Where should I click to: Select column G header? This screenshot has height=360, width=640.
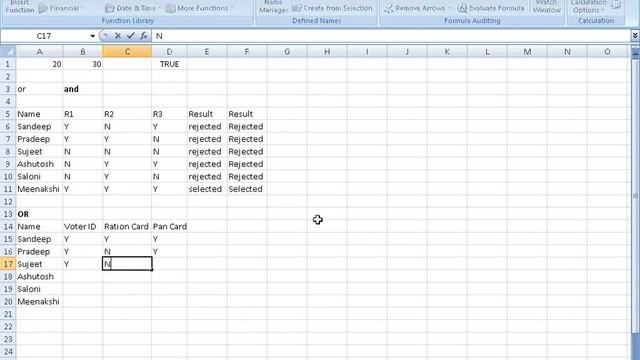click(287, 51)
